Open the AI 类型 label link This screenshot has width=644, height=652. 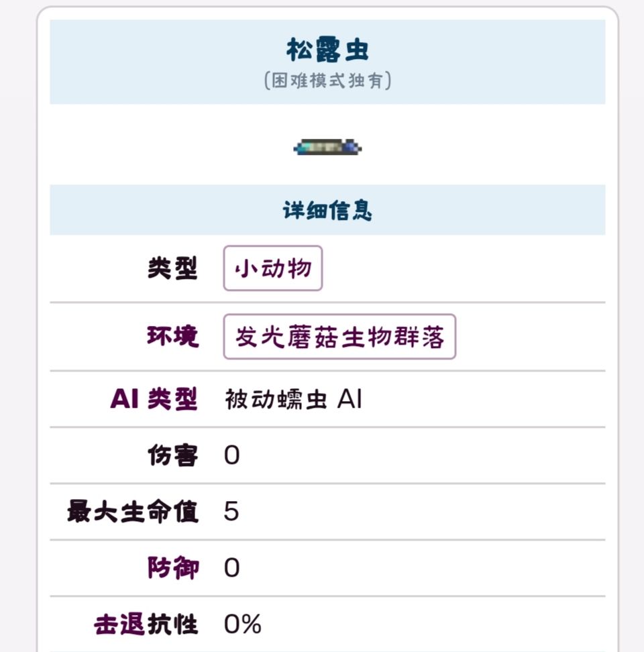point(154,399)
